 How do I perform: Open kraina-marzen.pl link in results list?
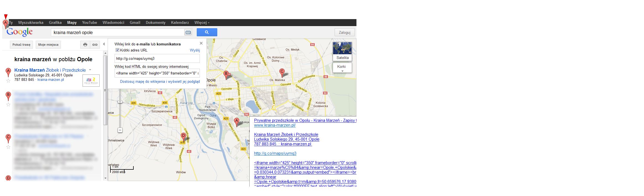pyautogui.click(x=51, y=80)
